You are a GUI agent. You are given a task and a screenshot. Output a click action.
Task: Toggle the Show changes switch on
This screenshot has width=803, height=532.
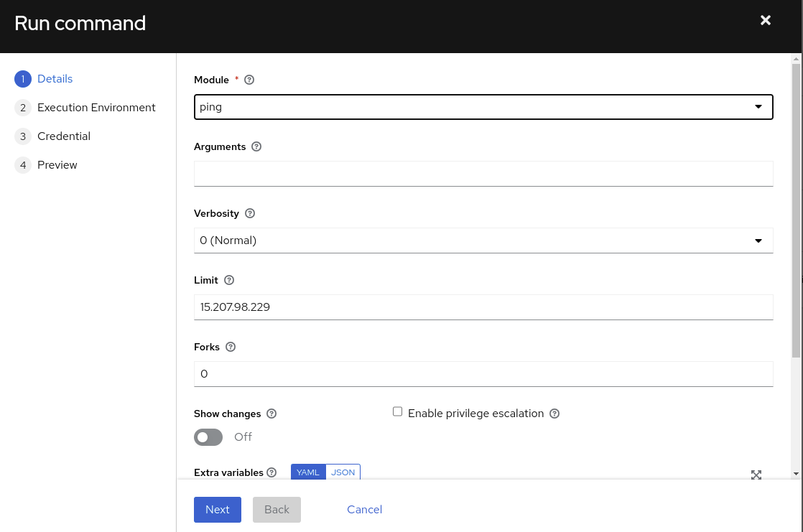click(208, 437)
